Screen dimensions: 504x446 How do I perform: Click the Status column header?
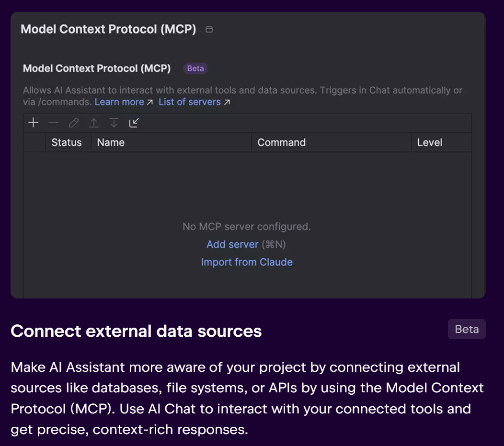pos(67,142)
